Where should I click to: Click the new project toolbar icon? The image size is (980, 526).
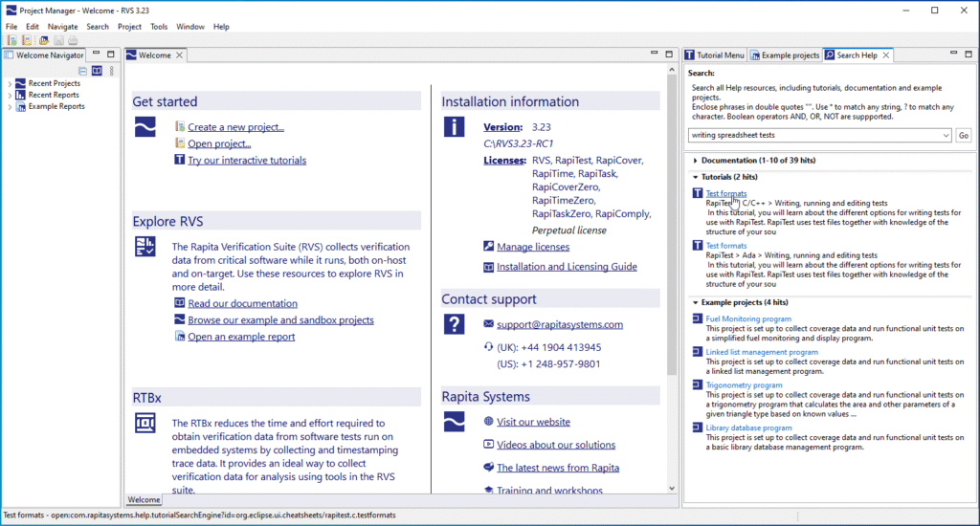(x=11, y=40)
